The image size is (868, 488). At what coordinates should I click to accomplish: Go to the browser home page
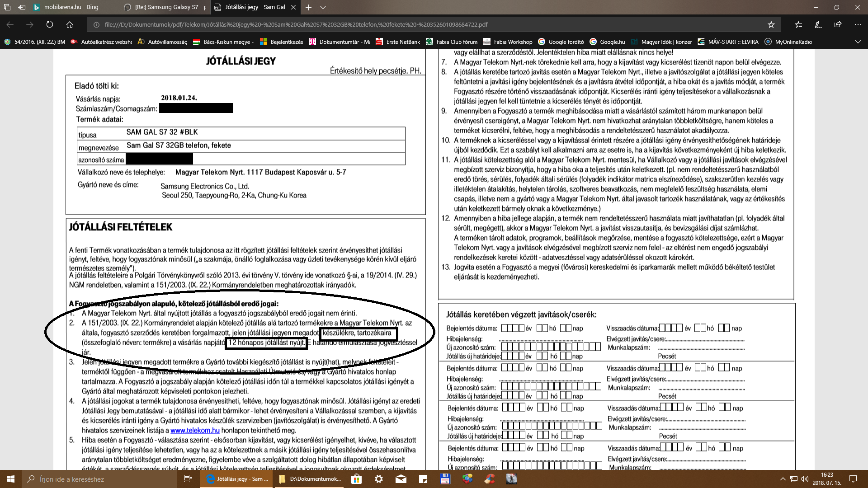pyautogui.click(x=70, y=24)
